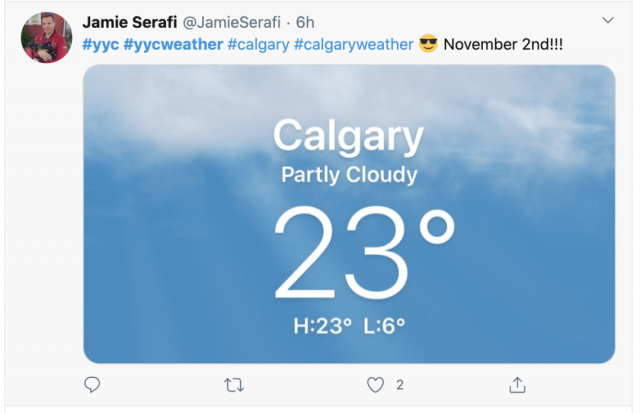This screenshot has height=413, width=640.
Task: Open the 6h timestamp link
Action: coord(305,22)
